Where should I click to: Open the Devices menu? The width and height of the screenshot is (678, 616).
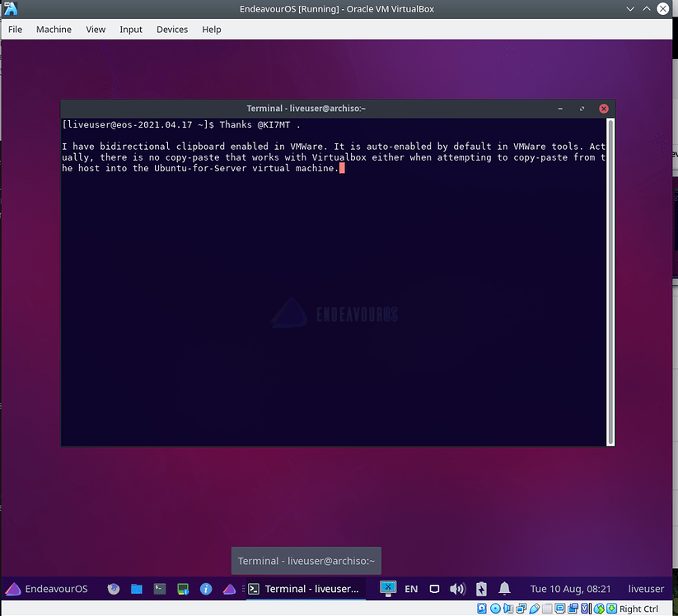[x=172, y=29]
